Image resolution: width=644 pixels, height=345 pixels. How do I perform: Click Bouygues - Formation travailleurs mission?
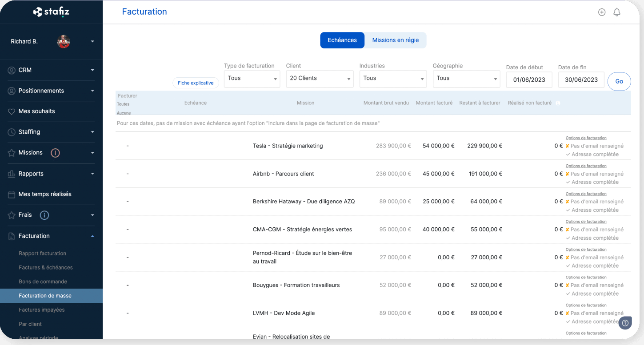tap(296, 286)
